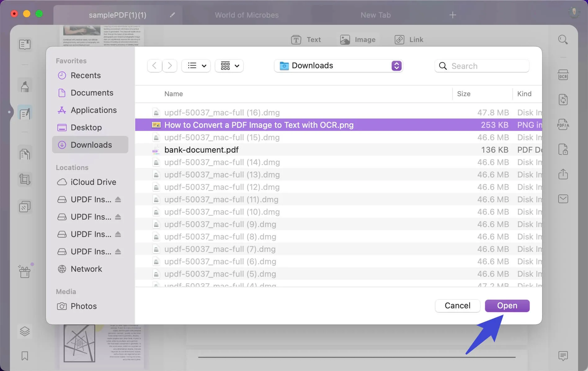Activate the Search magnifier icon
Screen dimensions: 588x371
[x=563, y=39]
